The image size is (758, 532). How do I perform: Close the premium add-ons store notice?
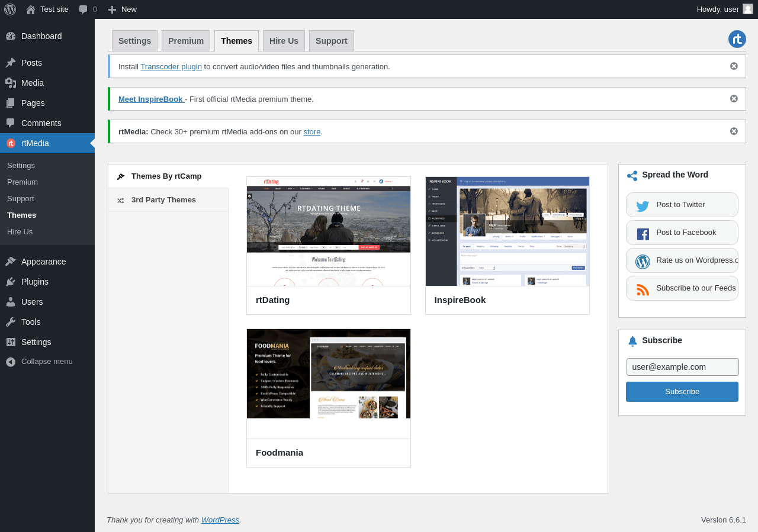point(734,131)
